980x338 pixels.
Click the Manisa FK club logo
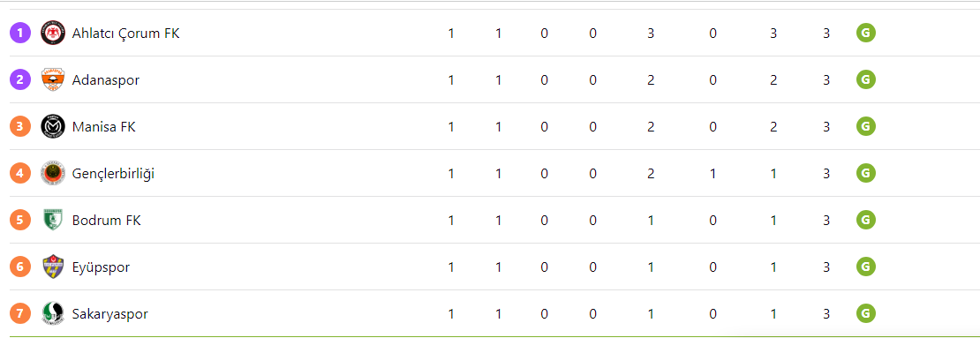tap(52, 127)
